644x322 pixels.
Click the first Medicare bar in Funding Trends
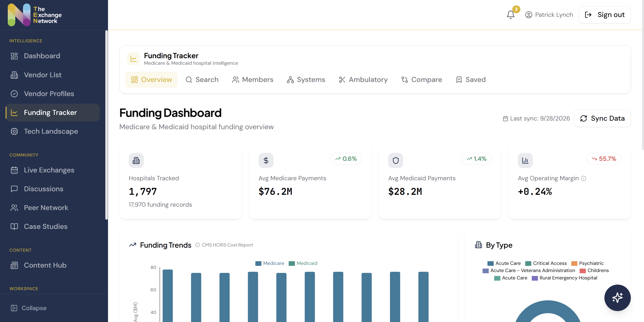point(167,295)
